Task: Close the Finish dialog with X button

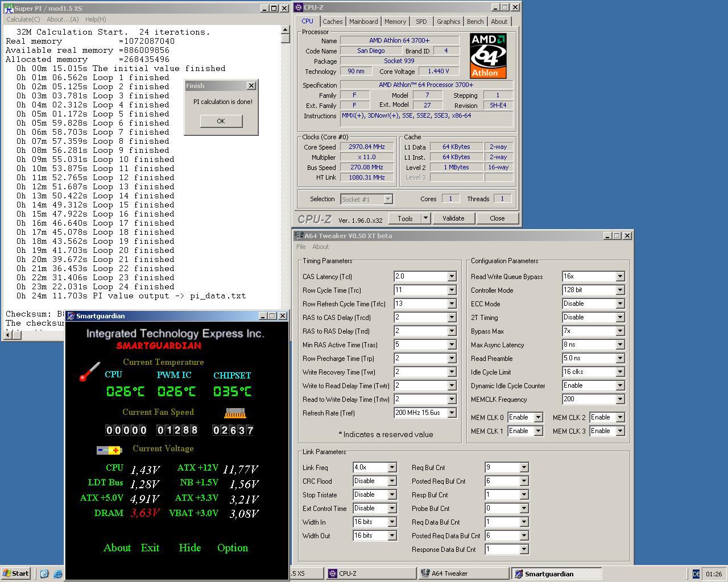Action: pos(251,86)
